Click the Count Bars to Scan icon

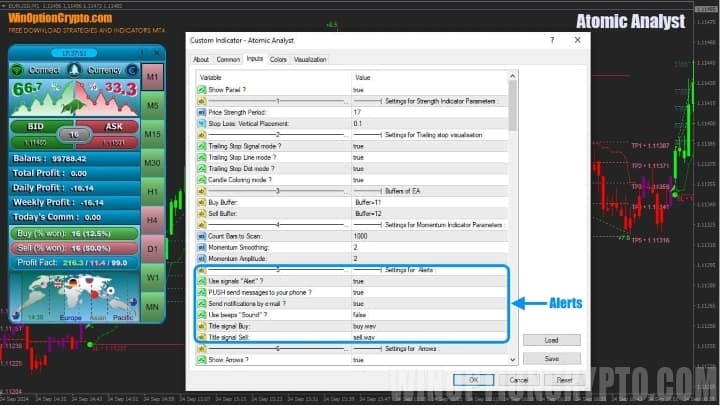coord(201,236)
